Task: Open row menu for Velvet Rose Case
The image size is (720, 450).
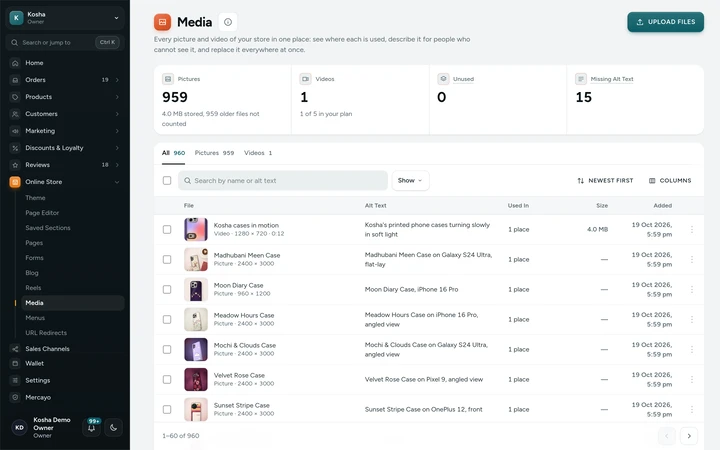Action: pos(692,379)
